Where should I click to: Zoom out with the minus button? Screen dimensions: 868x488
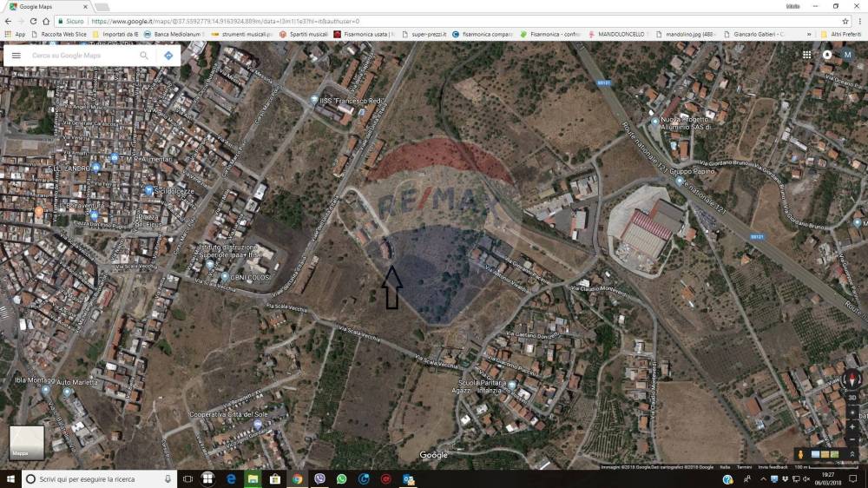coord(852,439)
